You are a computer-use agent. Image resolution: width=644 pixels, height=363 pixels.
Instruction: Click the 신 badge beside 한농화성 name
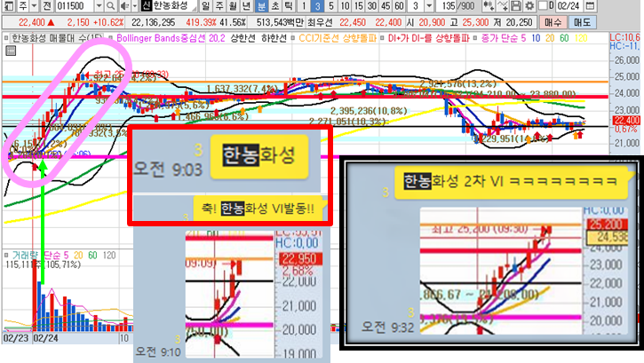[147, 5]
